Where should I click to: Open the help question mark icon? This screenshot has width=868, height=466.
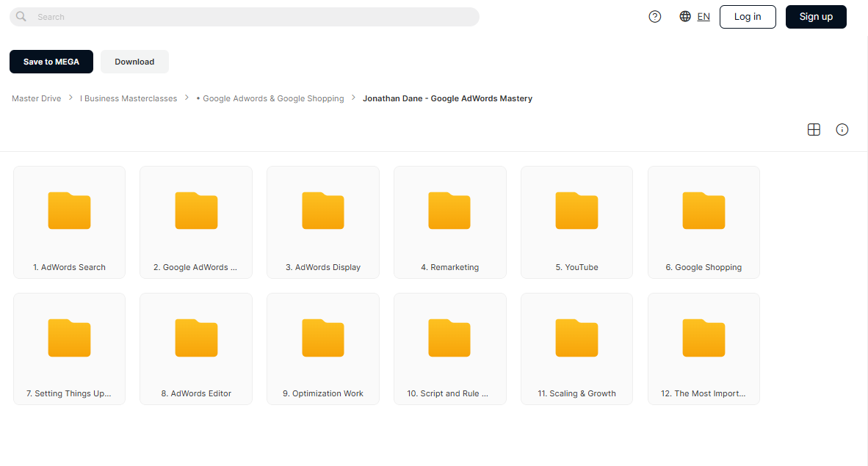[x=655, y=17]
